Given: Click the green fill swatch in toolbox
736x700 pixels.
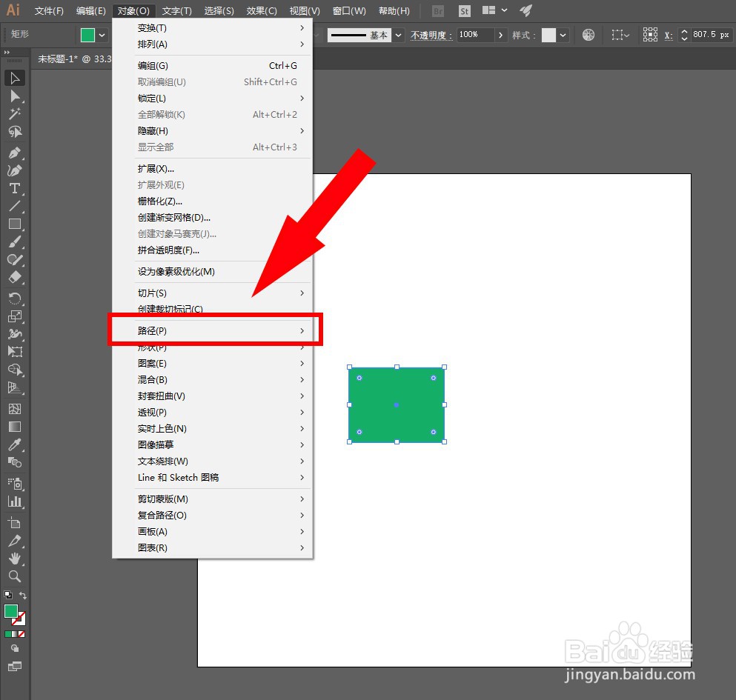Looking at the screenshot, I should click(11, 611).
